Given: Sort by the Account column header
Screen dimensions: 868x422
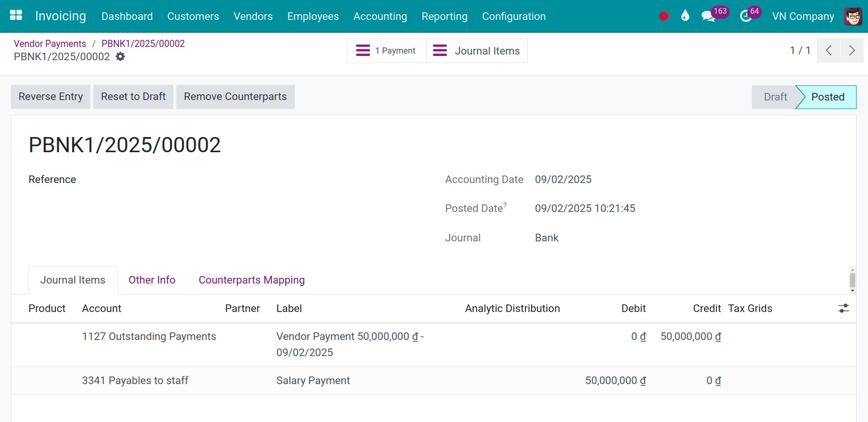Looking at the screenshot, I should [x=101, y=309].
